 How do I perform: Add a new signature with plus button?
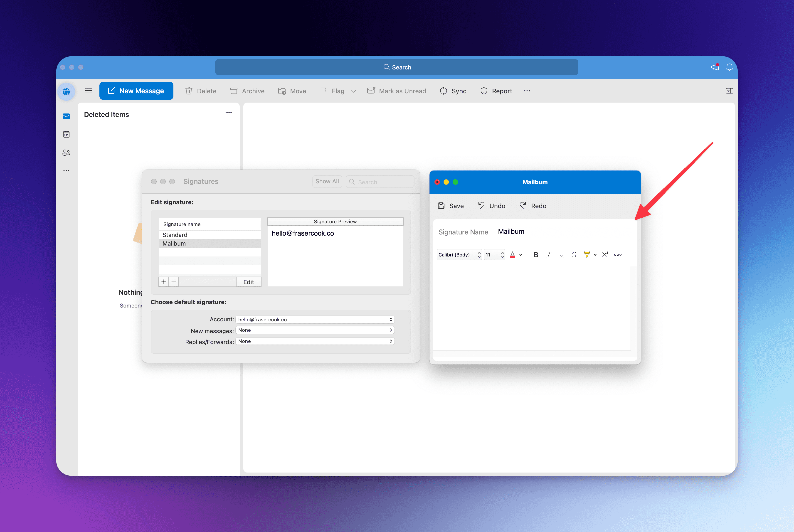(x=164, y=282)
